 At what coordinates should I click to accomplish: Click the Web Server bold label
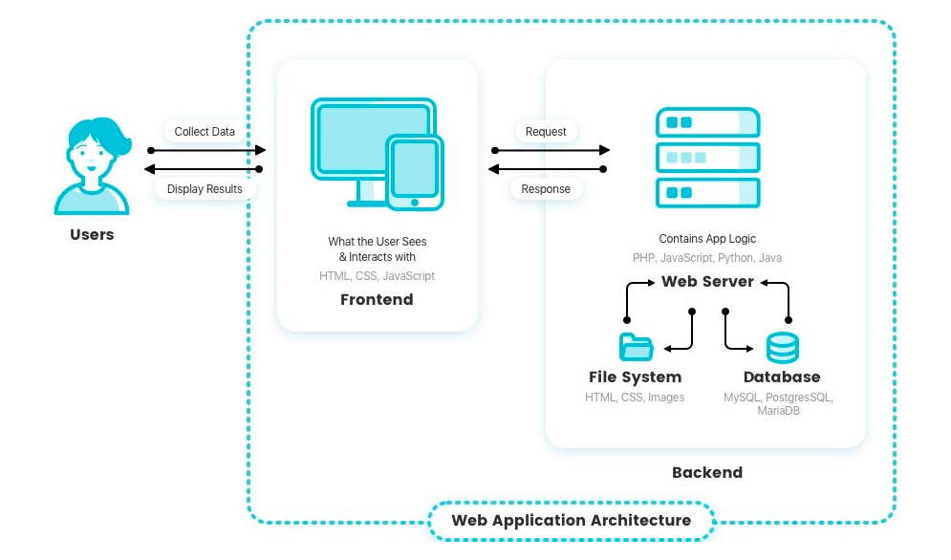coord(707,281)
